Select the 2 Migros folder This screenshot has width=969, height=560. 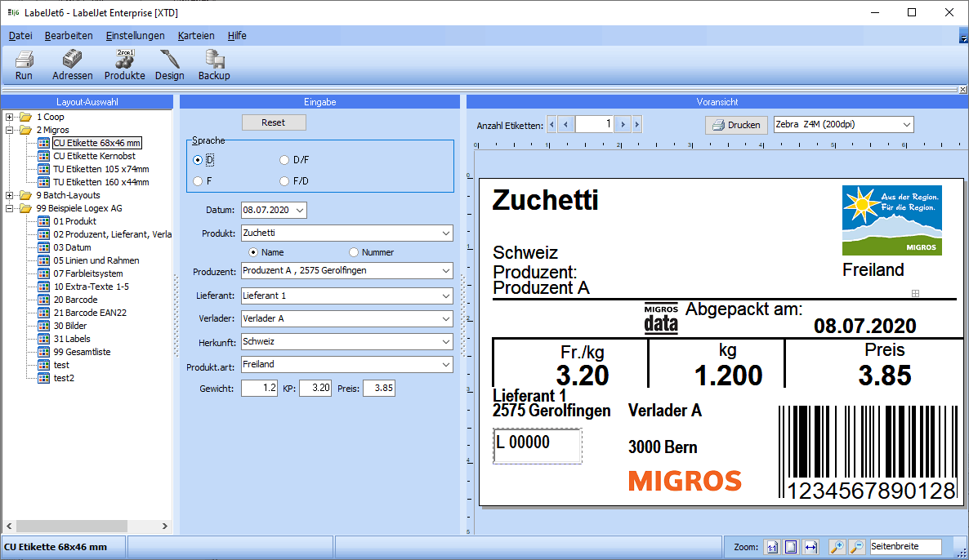[52, 130]
